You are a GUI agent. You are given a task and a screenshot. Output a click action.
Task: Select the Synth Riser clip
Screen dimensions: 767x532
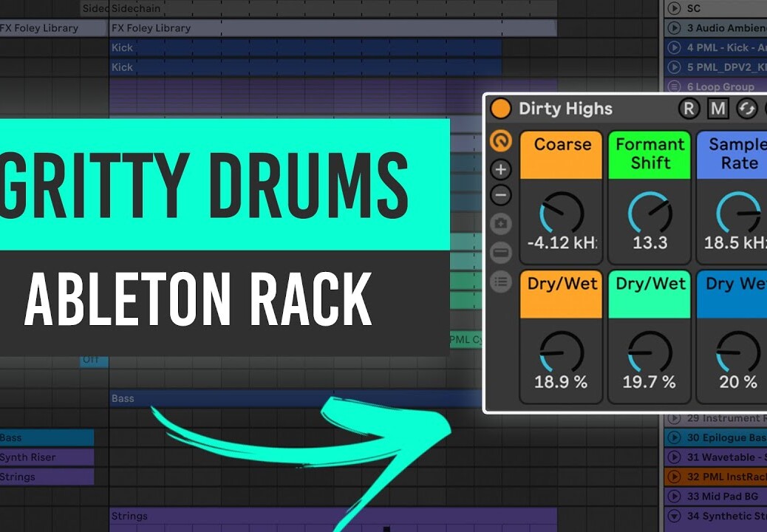click(47, 457)
